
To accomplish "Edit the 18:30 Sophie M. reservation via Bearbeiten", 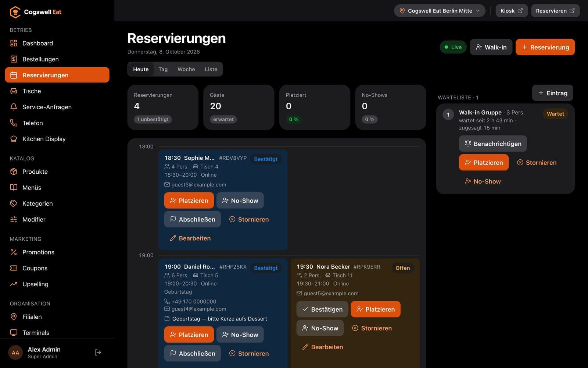I will coord(190,238).
